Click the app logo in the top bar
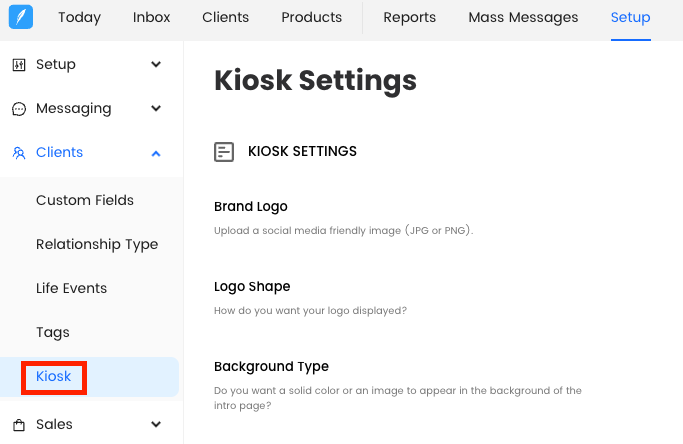Image resolution: width=683 pixels, height=444 pixels. (x=21, y=17)
